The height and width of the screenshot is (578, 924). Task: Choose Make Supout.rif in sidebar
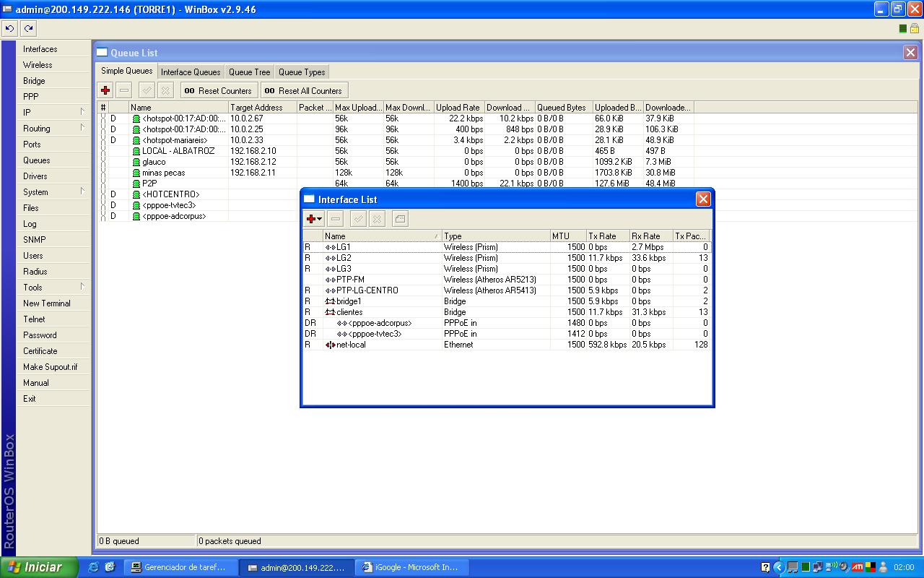tap(54, 367)
